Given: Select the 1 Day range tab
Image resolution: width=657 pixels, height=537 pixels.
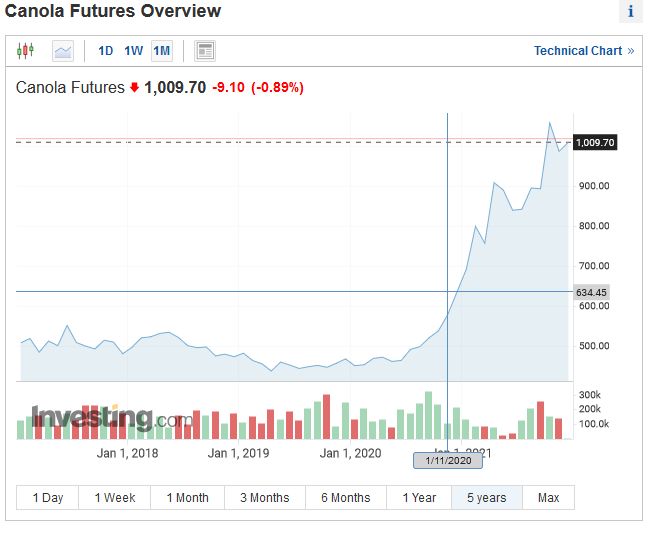Looking at the screenshot, I should pos(48,498).
